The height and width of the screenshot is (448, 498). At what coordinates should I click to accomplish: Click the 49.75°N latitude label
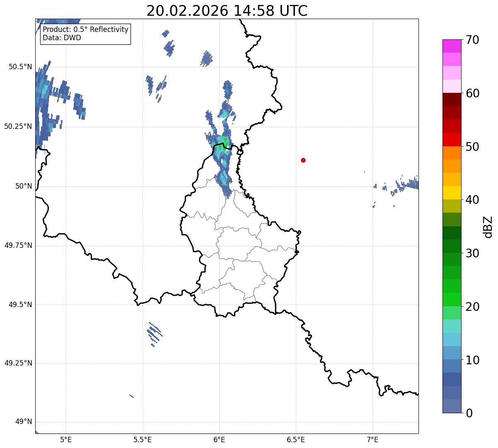[18, 245]
